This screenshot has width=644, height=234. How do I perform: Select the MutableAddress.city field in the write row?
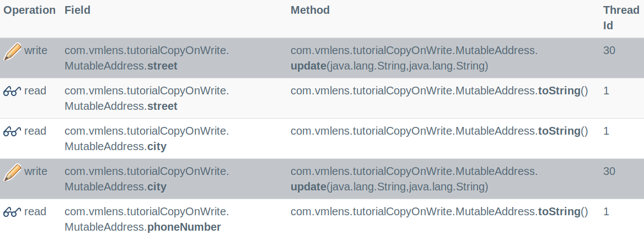point(147,179)
